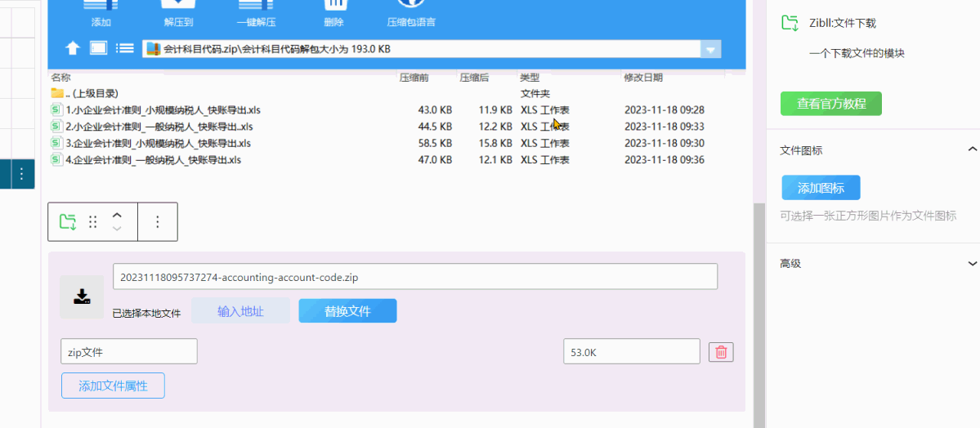Click the 添加文件属性 button
The image size is (980, 428).
point(113,386)
